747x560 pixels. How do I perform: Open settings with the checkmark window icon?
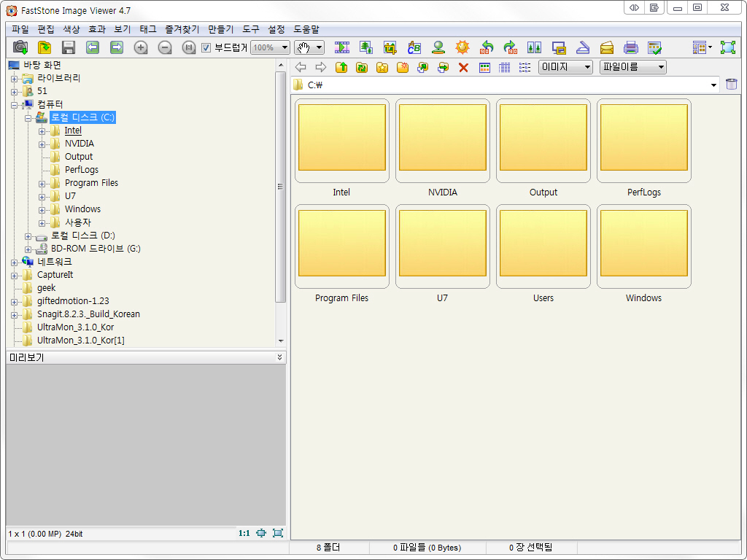pyautogui.click(x=655, y=47)
